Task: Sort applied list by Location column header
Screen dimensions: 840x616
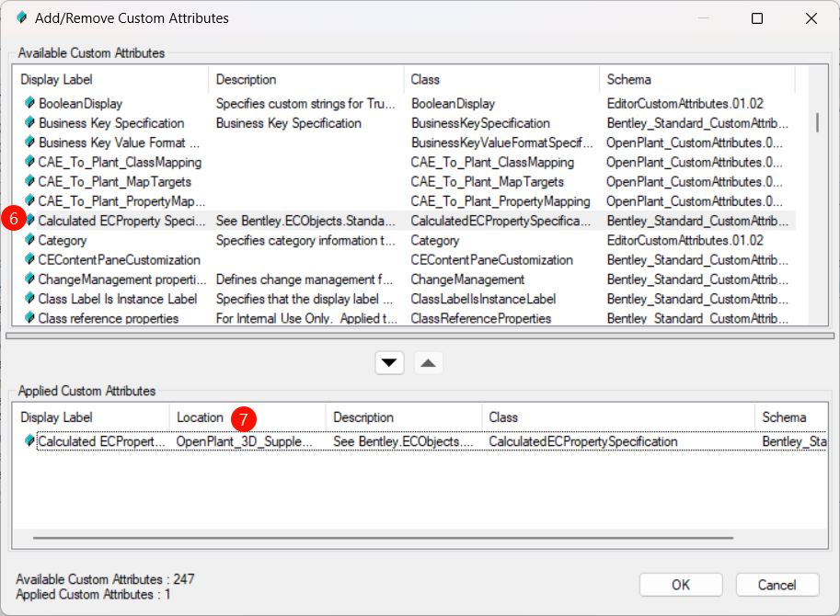Action: coord(200,417)
